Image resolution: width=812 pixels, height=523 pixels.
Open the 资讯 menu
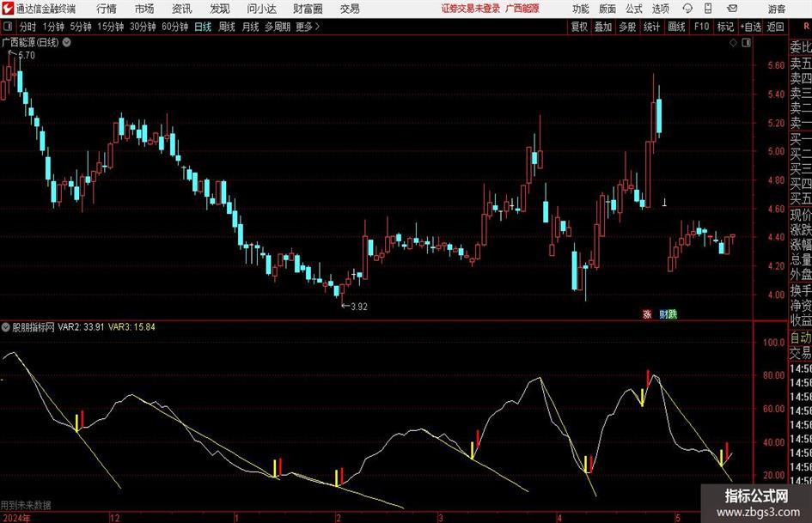click(x=182, y=9)
